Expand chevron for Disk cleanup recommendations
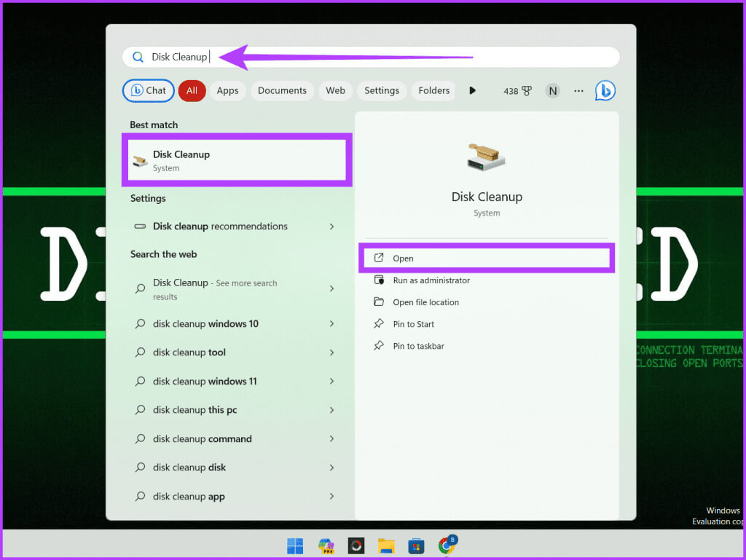Viewport: 746px width, 560px height. [331, 226]
